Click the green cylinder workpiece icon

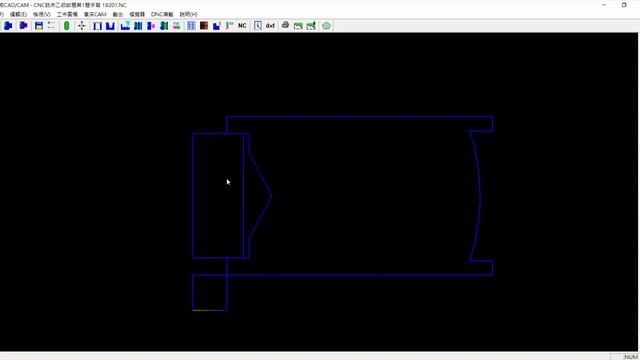pyautogui.click(x=67, y=26)
